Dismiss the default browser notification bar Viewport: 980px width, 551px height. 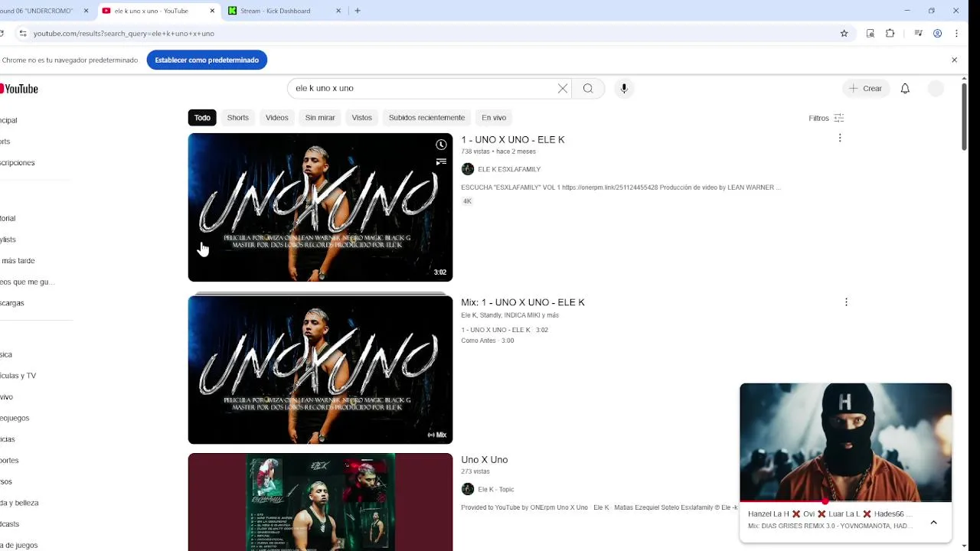tap(954, 60)
